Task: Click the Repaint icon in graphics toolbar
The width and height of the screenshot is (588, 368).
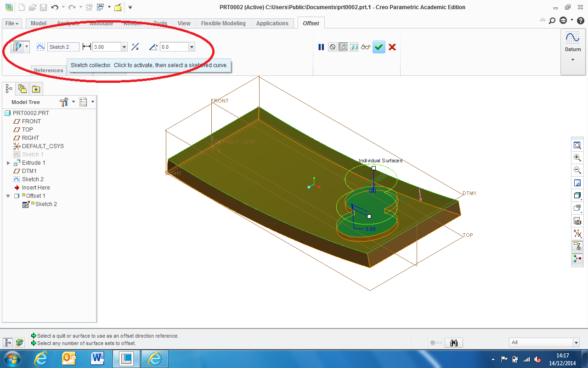Action: click(x=577, y=183)
